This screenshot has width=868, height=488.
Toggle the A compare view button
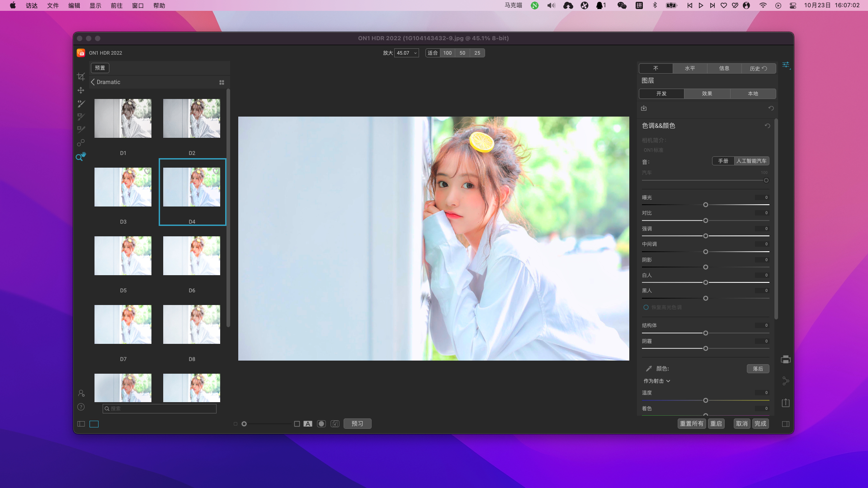308,424
